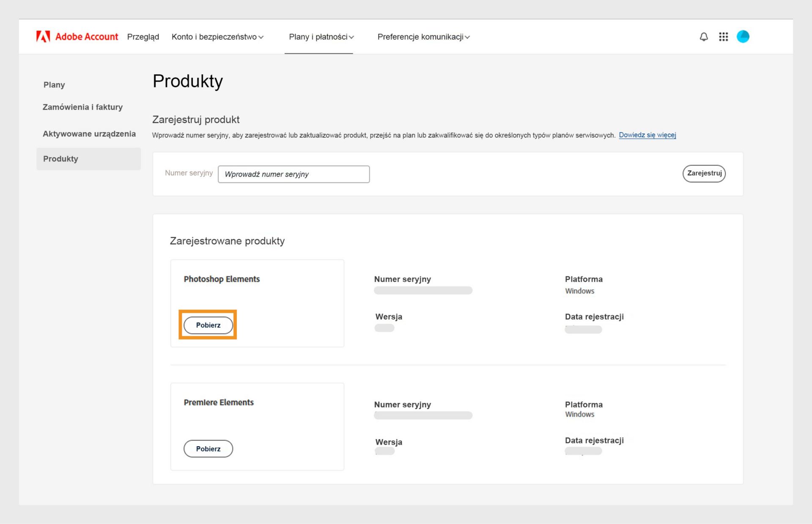Open "Zamówienia i faktury" from the sidebar
The image size is (812, 524).
click(82, 107)
